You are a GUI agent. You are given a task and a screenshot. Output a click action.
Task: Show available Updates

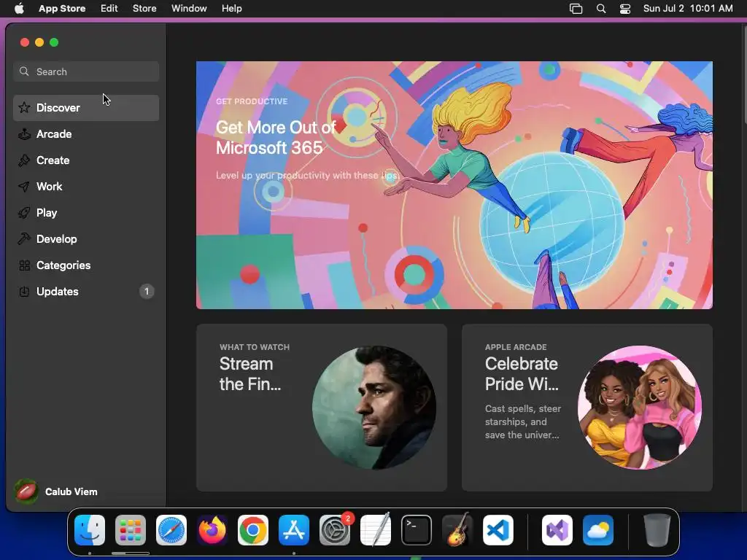[x=86, y=292]
